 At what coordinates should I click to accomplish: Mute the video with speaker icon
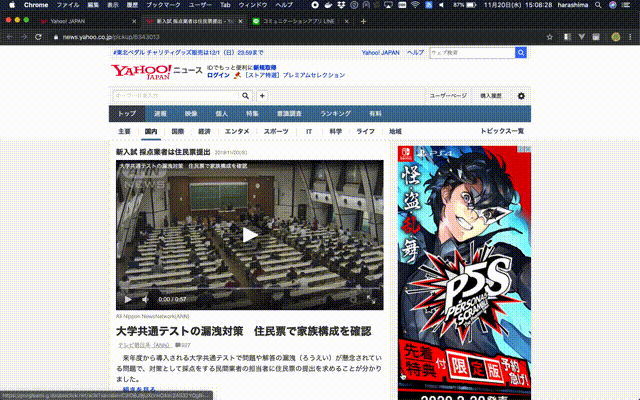145,300
